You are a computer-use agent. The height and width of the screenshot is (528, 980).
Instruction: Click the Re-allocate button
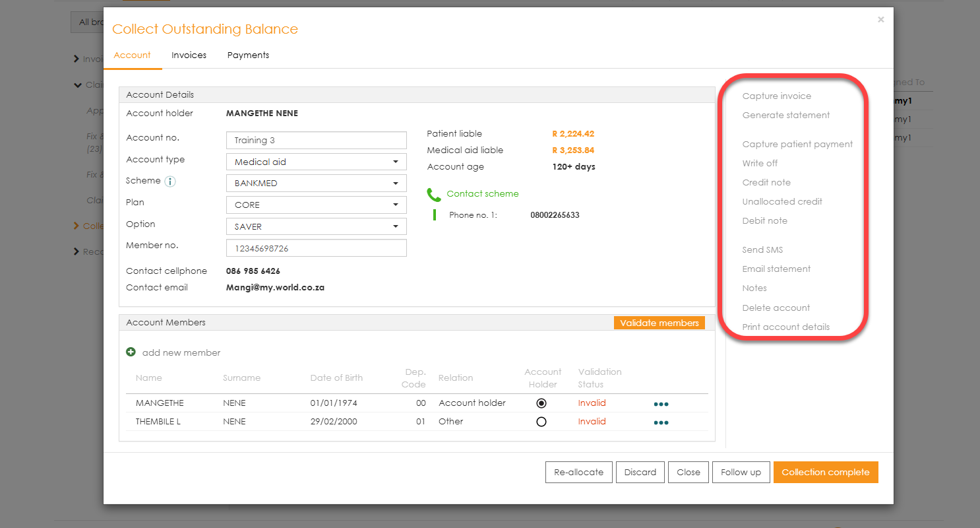pos(578,473)
